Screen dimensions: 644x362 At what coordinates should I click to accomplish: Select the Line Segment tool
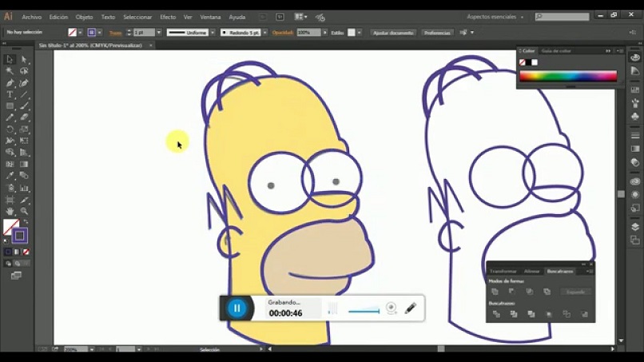coord(24,94)
